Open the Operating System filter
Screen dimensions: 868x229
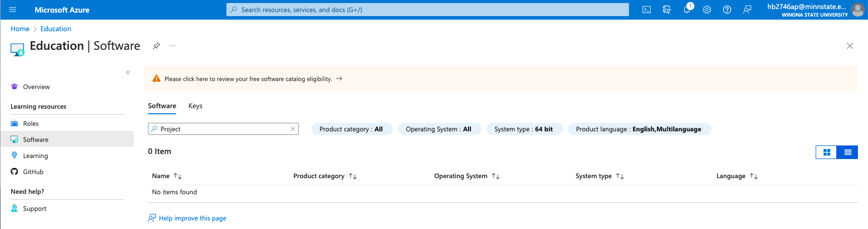point(439,129)
